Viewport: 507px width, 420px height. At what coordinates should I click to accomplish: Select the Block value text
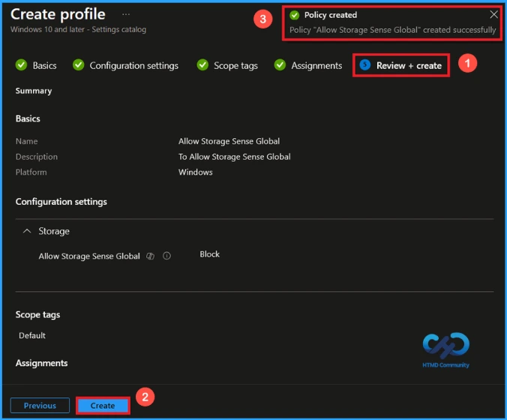[209, 254]
